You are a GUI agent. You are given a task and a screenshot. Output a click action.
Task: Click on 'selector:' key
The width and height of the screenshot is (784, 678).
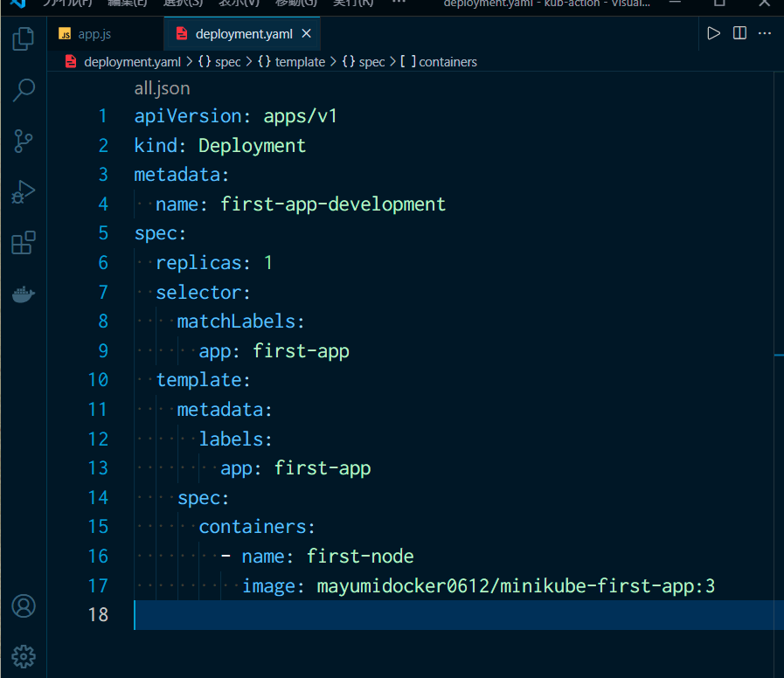point(203,293)
